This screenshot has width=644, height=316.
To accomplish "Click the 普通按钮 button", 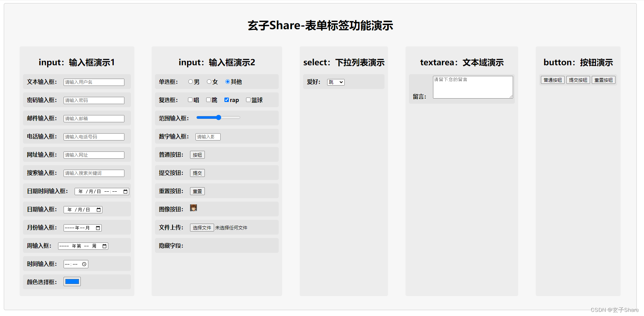I will tap(553, 80).
